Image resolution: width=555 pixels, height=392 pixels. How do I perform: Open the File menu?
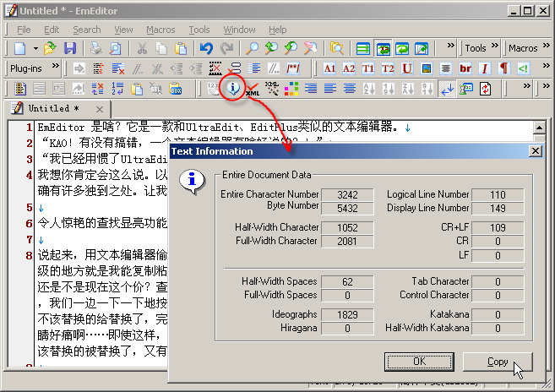(x=24, y=30)
